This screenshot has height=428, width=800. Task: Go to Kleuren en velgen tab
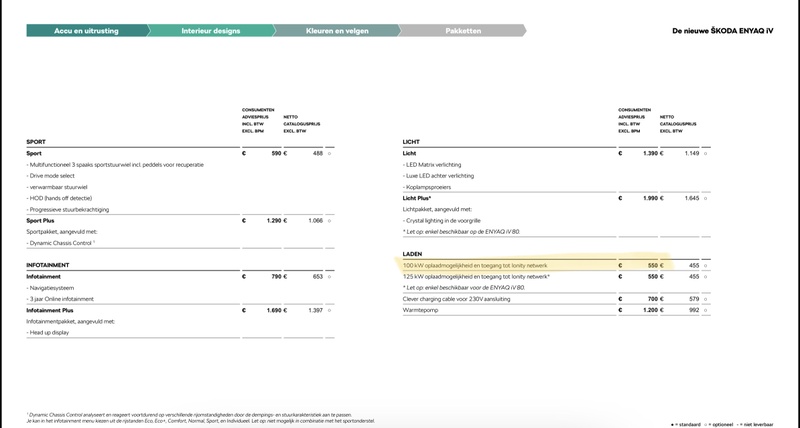(x=337, y=31)
